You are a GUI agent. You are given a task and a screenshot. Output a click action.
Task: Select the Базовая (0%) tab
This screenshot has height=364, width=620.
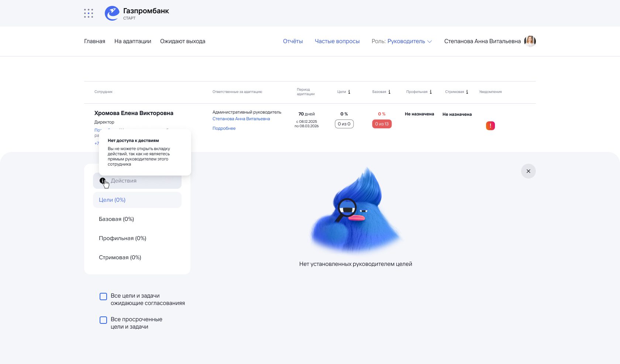click(116, 219)
